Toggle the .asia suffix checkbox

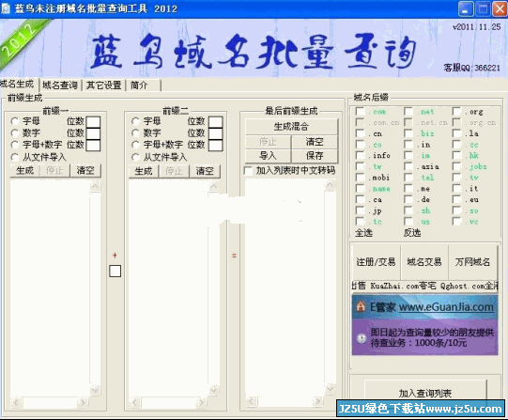click(408, 166)
